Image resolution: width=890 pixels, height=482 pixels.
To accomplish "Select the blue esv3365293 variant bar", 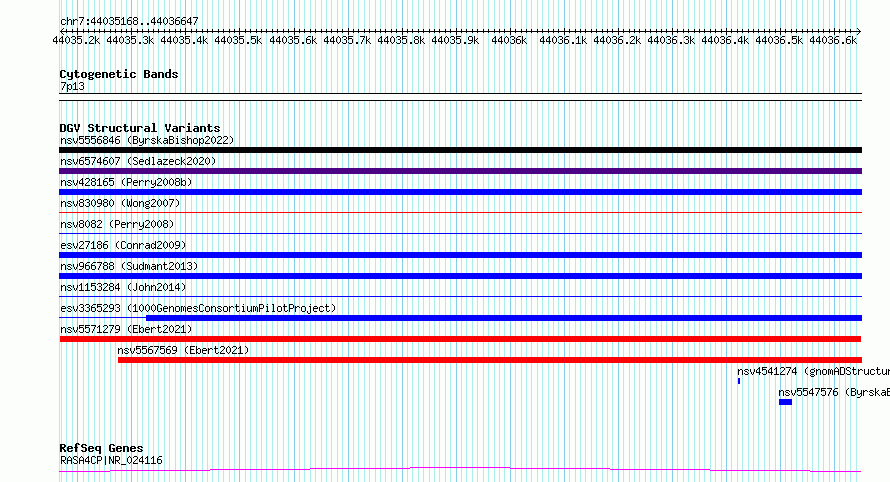I will point(504,318).
